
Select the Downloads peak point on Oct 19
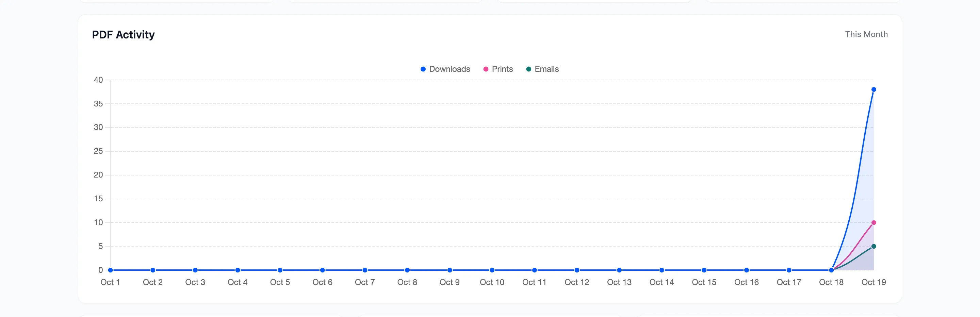point(873,90)
